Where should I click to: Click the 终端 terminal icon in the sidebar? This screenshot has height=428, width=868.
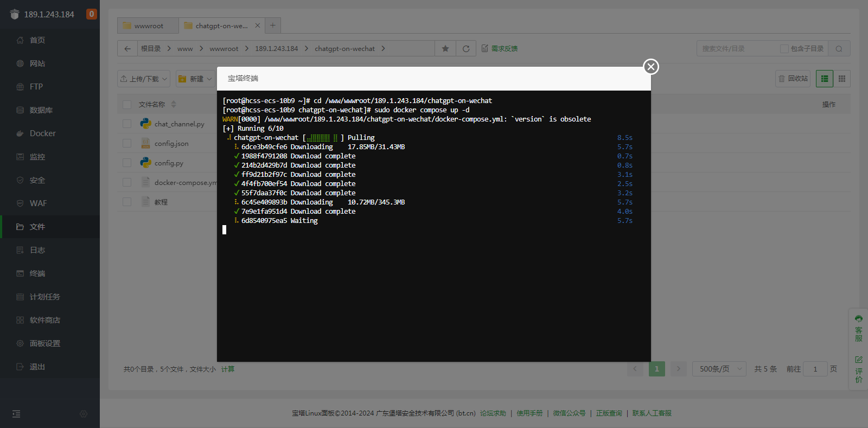pos(20,273)
